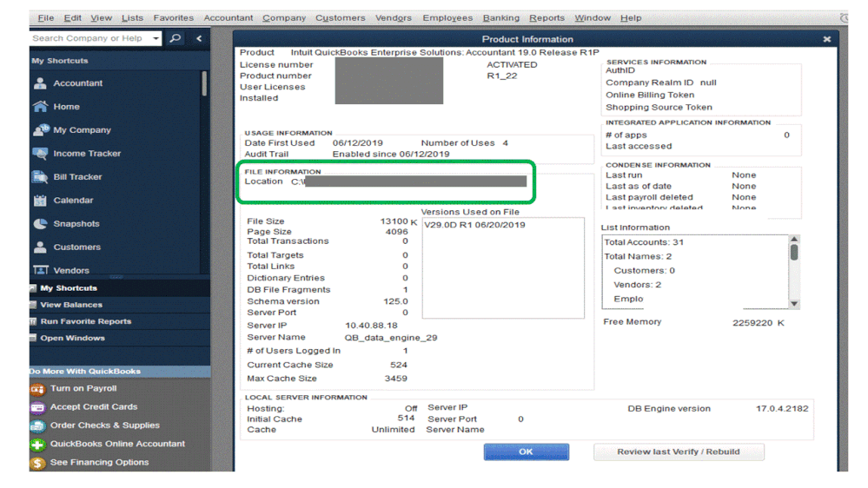This screenshot has width=868, height=488.
Task: Click the File Size value 13100
Action: (394, 221)
